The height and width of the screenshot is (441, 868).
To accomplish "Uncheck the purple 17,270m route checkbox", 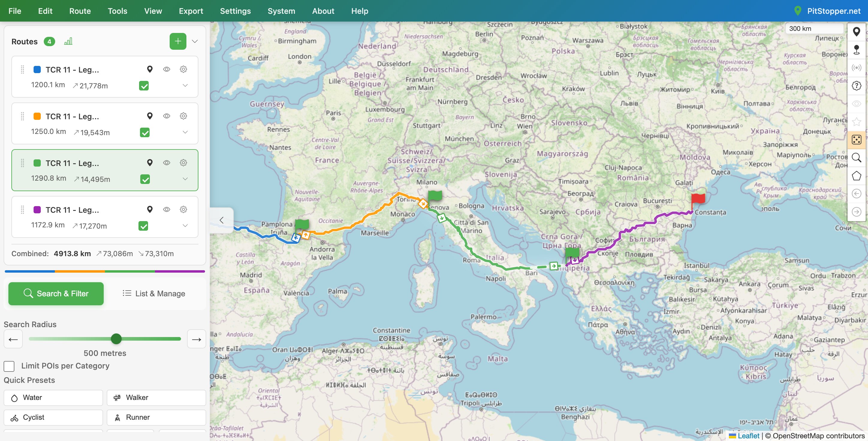I will click(143, 226).
